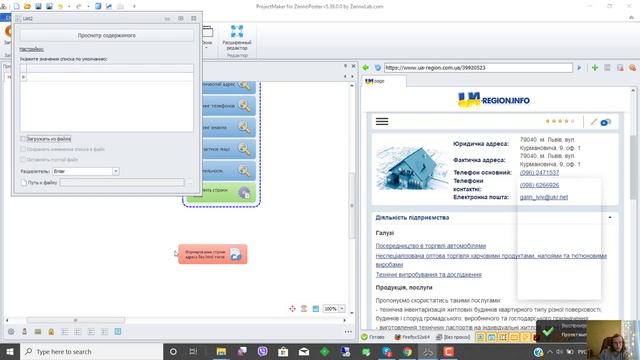Click the browser reload icon

(378, 68)
